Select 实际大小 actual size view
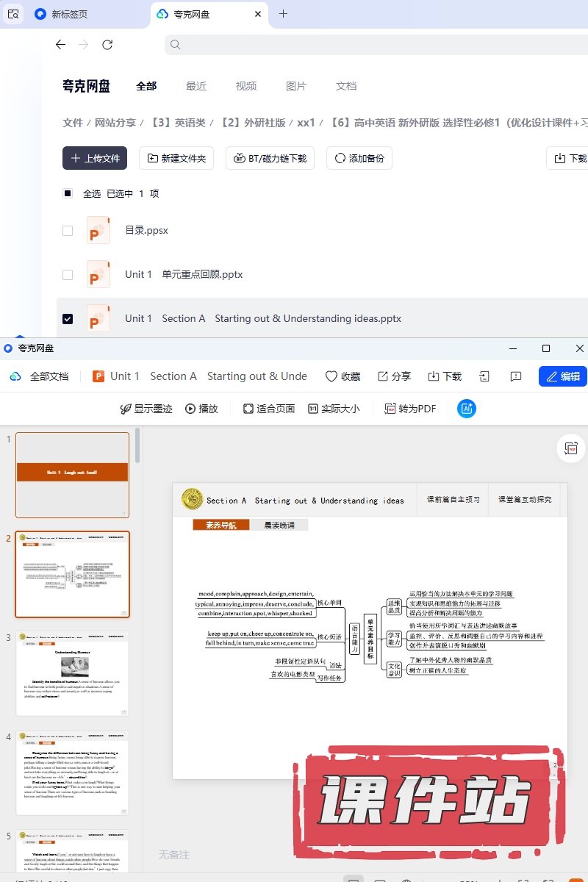This screenshot has height=882, width=588. (x=334, y=409)
